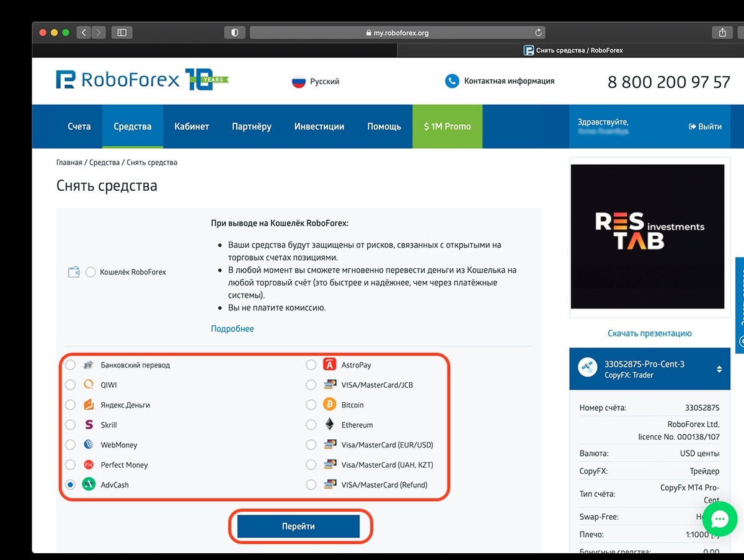Click the Перейти button
The height and width of the screenshot is (560, 744).
(299, 526)
